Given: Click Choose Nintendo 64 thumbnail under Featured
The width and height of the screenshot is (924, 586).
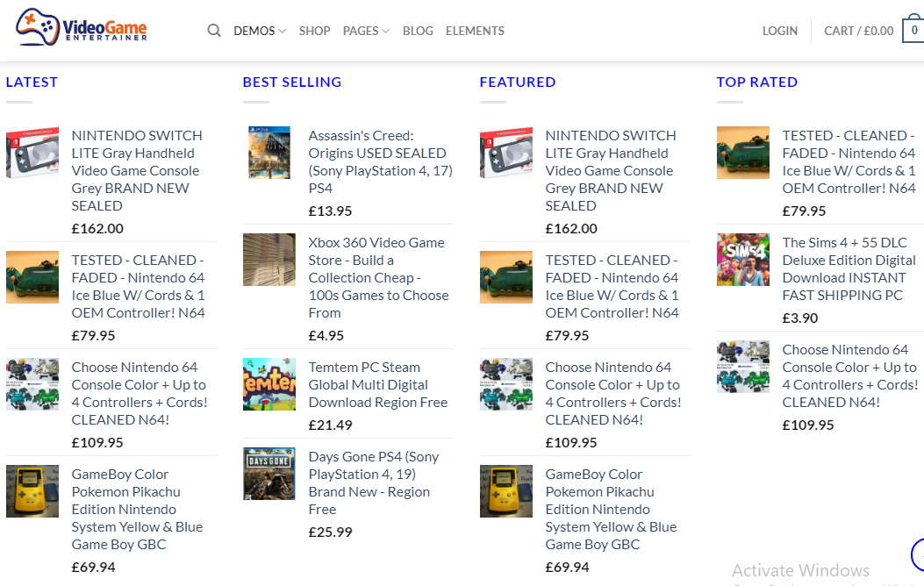Looking at the screenshot, I should pos(506,384).
